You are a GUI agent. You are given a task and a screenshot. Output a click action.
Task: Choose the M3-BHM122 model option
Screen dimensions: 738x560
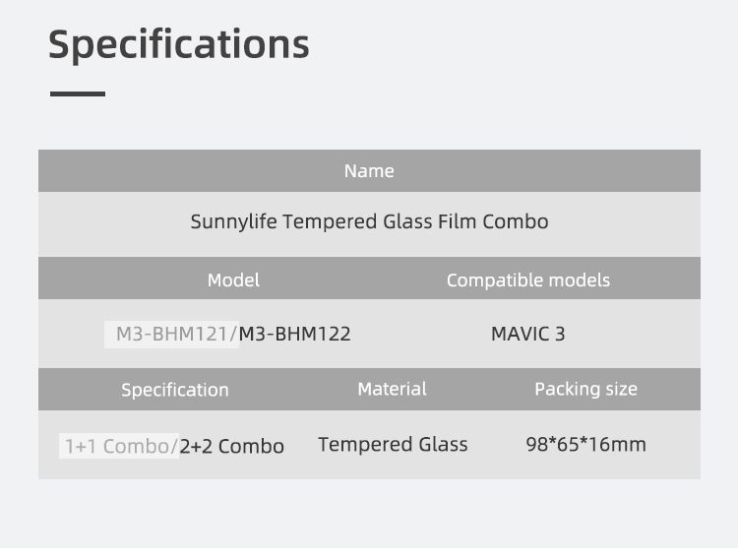[295, 334]
